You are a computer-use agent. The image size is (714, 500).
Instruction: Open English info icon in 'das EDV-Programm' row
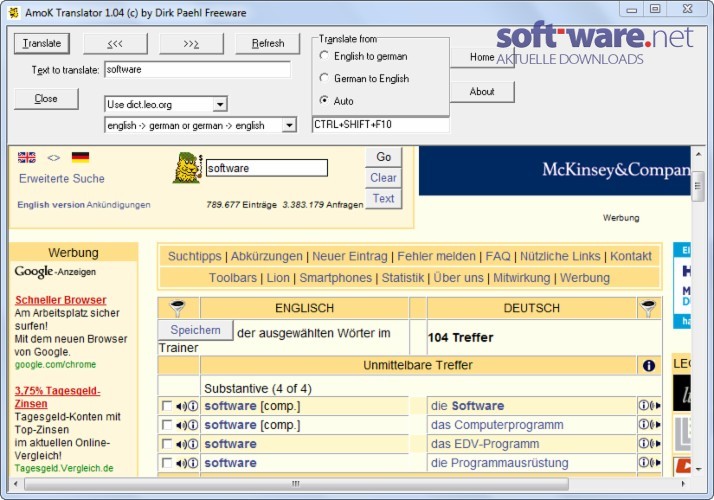click(x=193, y=444)
